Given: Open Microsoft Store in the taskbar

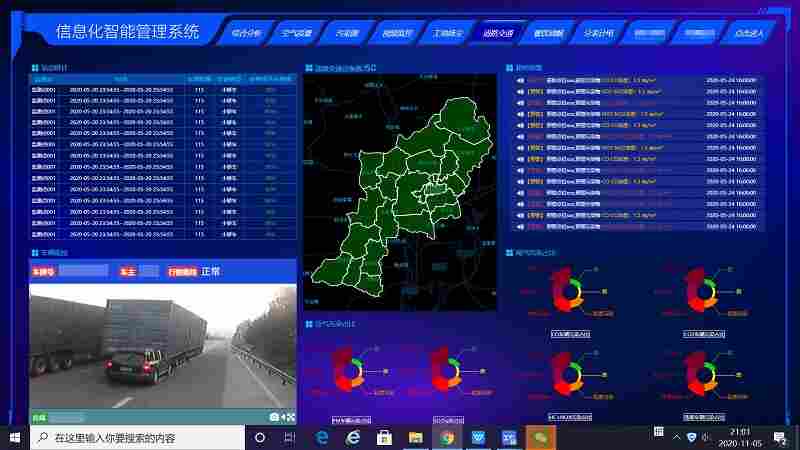Looking at the screenshot, I should 383,438.
